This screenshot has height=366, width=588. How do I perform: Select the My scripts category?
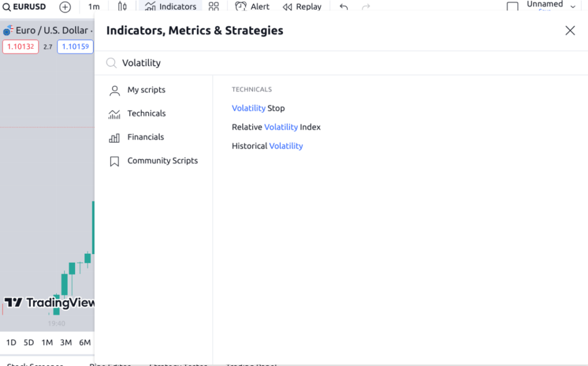coord(146,90)
